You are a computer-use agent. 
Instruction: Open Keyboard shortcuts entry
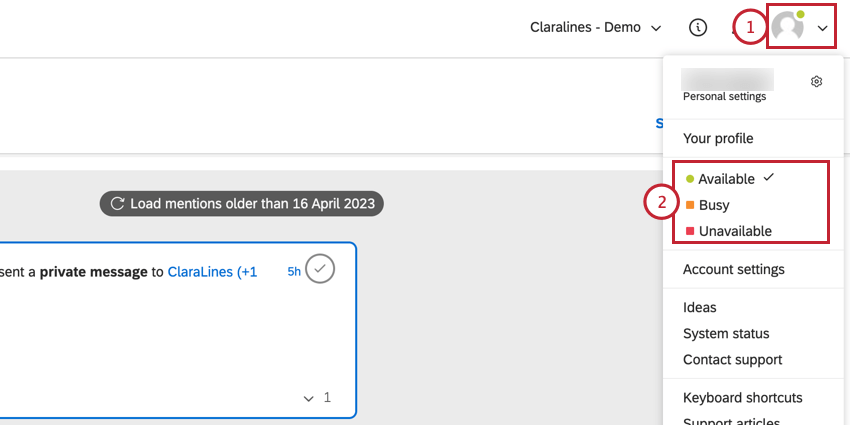(743, 398)
